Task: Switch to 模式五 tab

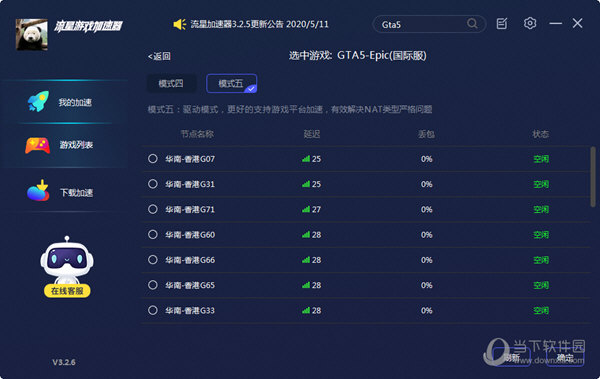Action: pos(232,83)
